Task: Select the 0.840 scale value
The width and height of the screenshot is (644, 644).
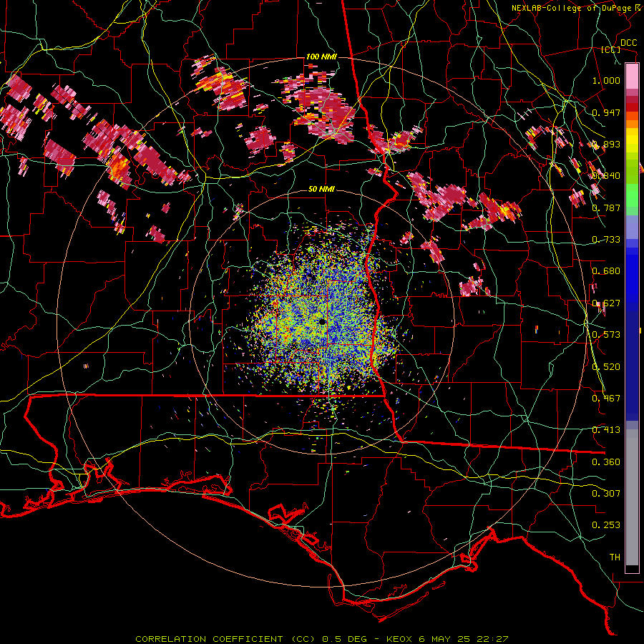Action: (x=606, y=176)
